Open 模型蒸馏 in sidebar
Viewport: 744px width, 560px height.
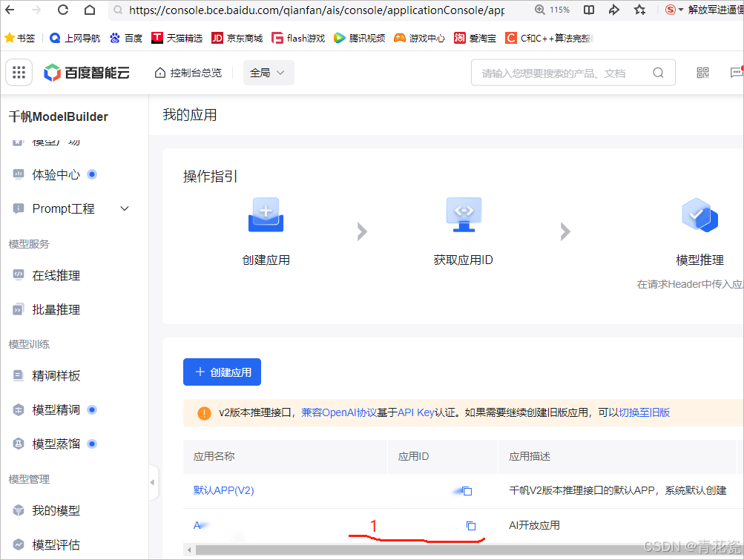(x=56, y=444)
